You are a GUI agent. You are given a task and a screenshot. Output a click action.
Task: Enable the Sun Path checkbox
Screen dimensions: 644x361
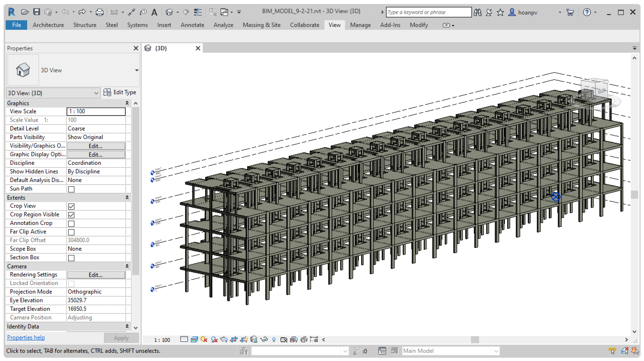[71, 189]
